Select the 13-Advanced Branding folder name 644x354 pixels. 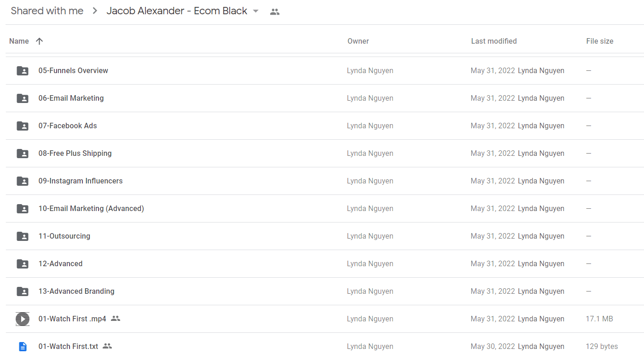(76, 291)
